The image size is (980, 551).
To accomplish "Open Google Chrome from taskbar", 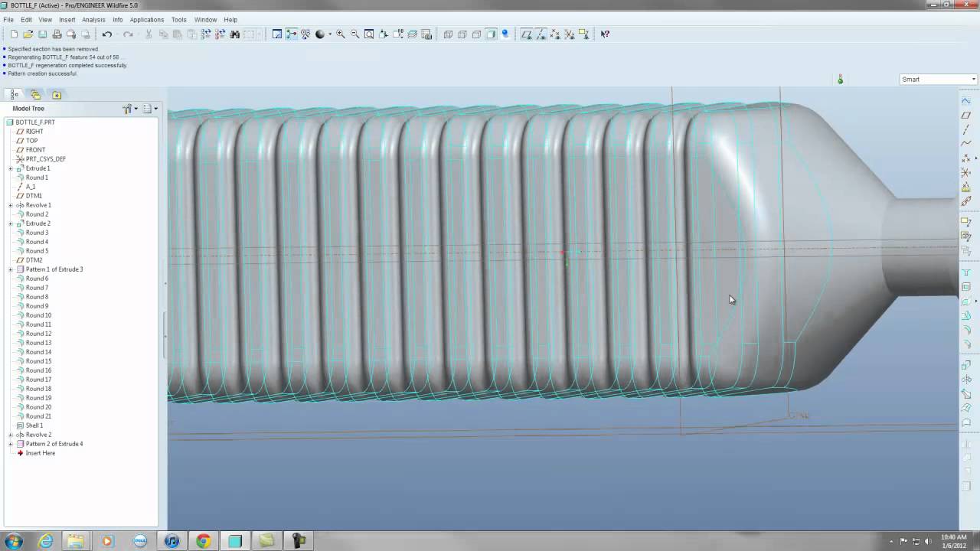I will click(x=203, y=541).
